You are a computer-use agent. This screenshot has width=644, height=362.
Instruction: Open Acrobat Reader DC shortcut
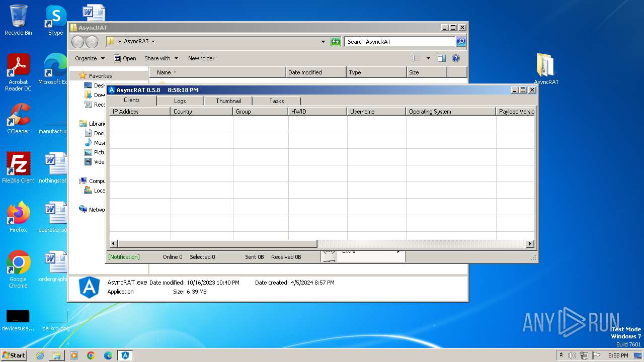(x=18, y=72)
